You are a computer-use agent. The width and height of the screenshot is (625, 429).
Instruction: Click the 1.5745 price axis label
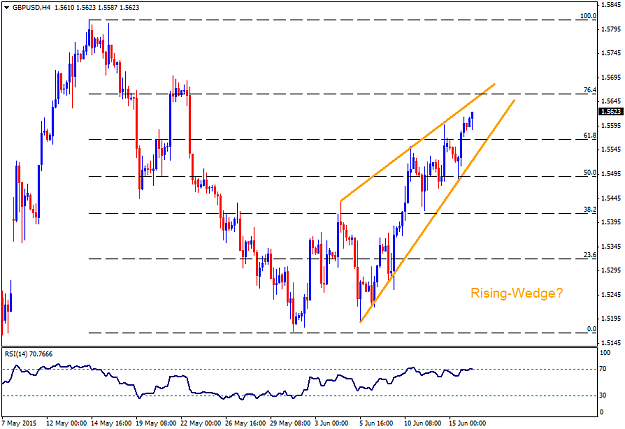612,53
